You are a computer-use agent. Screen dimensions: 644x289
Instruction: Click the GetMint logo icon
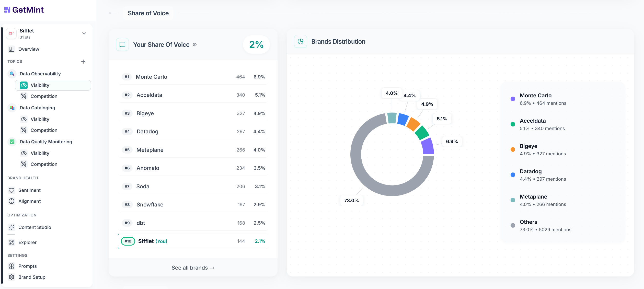(x=7, y=10)
